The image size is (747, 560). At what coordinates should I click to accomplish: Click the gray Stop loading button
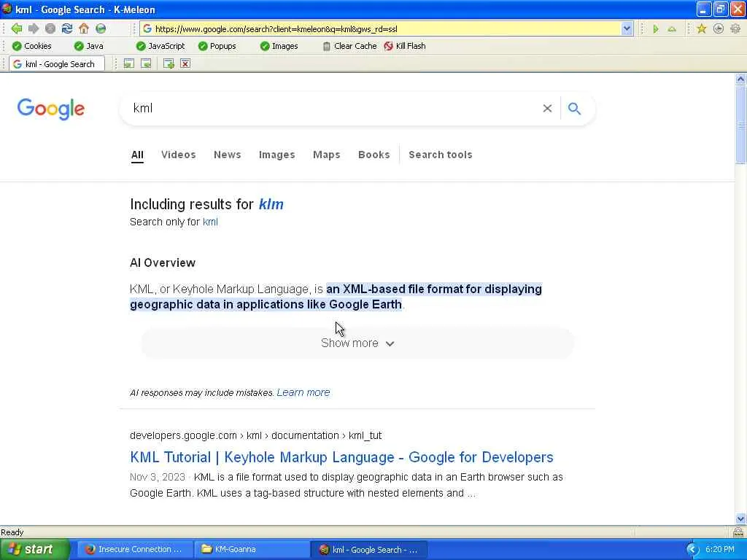coord(50,28)
